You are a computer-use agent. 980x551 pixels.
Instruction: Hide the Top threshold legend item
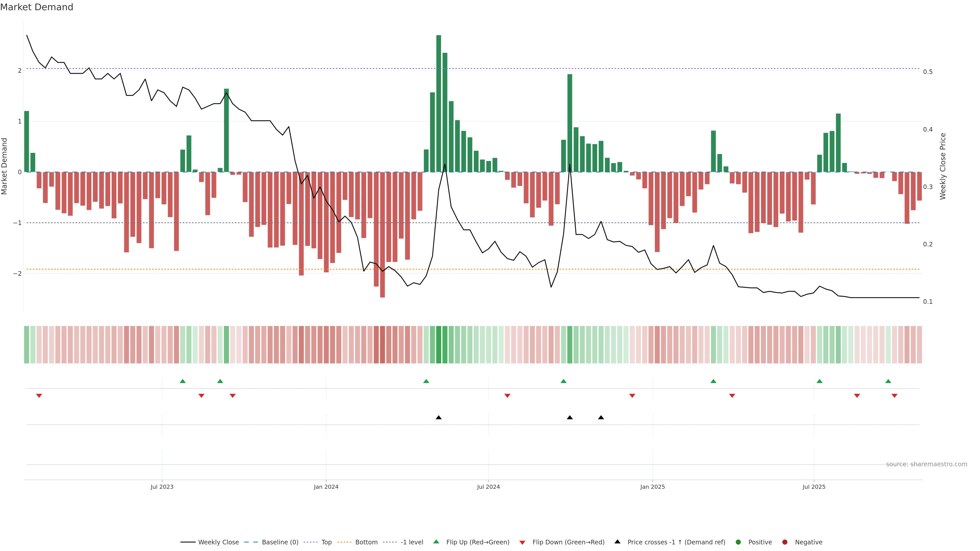coord(326,542)
